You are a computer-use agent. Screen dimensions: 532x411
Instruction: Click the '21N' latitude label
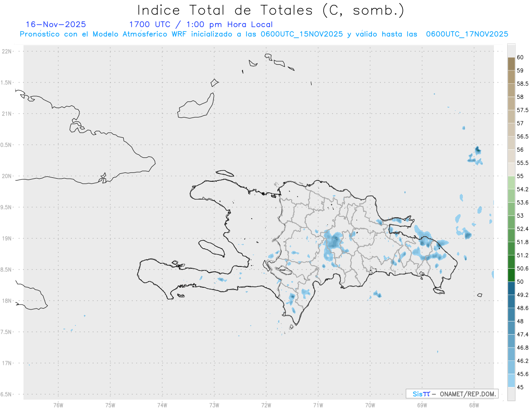[x=7, y=114]
